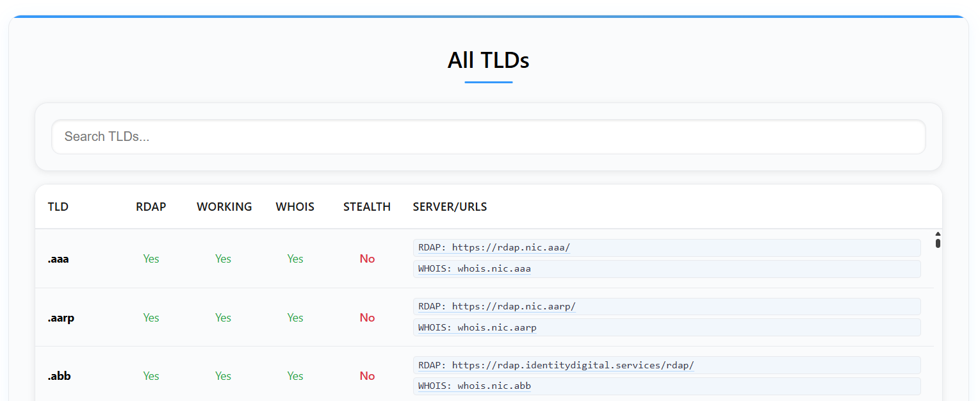This screenshot has height=401, width=980.
Task: Click the Search TLDs input field
Action: [488, 136]
